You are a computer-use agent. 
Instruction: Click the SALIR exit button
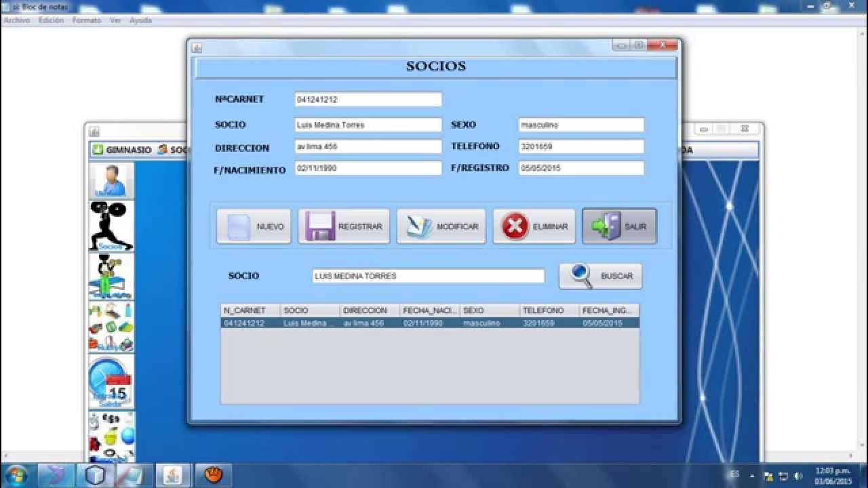pyautogui.click(x=619, y=226)
